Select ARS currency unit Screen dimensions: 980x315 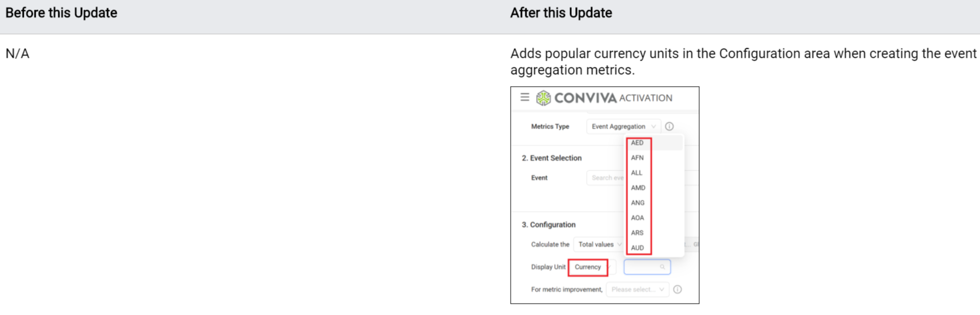(x=637, y=233)
